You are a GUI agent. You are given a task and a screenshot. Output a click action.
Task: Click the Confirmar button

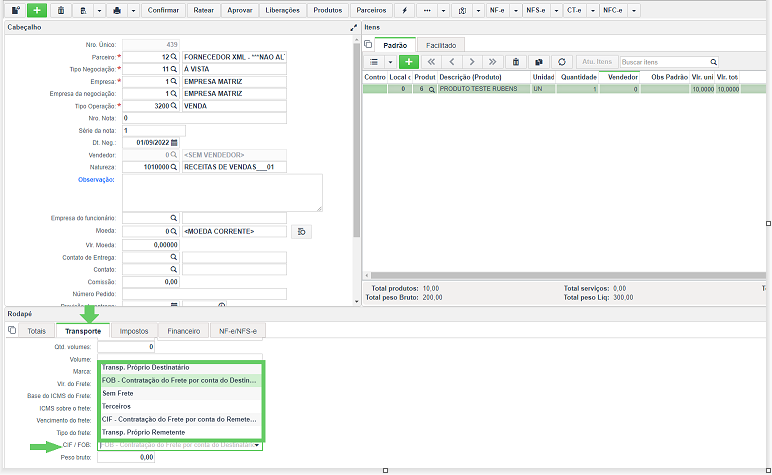(163, 10)
